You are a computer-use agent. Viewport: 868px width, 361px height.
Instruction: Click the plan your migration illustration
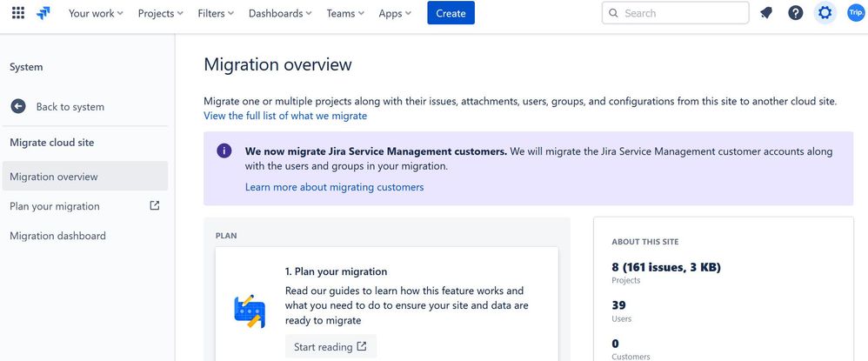coord(250,311)
